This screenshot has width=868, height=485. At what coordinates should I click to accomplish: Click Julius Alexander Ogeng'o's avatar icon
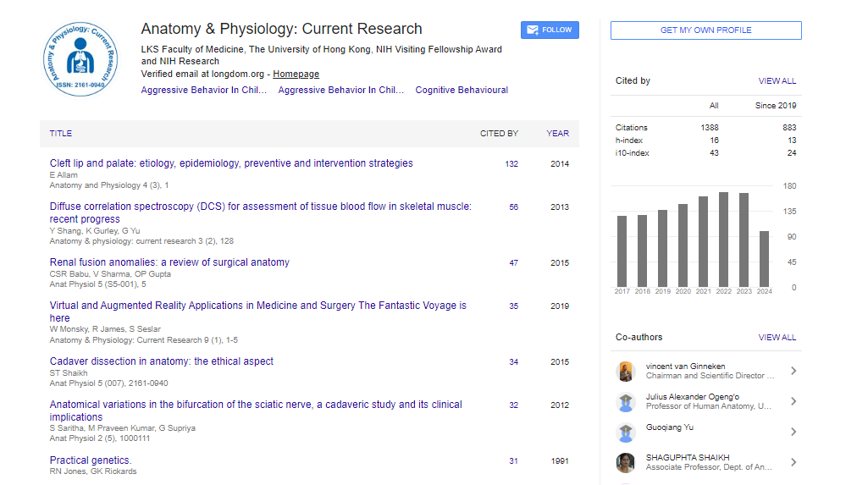tap(626, 401)
